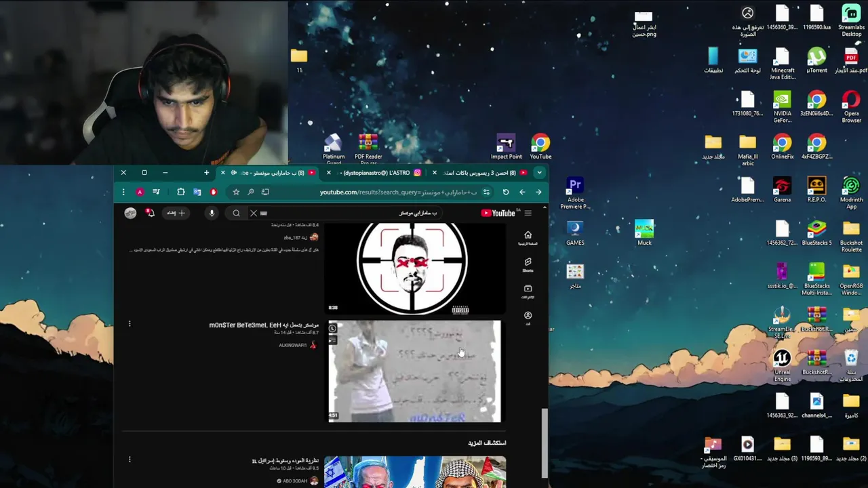Click the address bar URL youtube.com/results
This screenshot has width=868, height=488.
coord(399,192)
